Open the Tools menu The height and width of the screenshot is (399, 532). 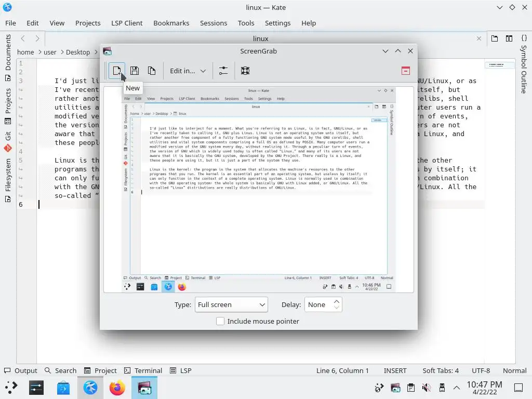(x=246, y=23)
